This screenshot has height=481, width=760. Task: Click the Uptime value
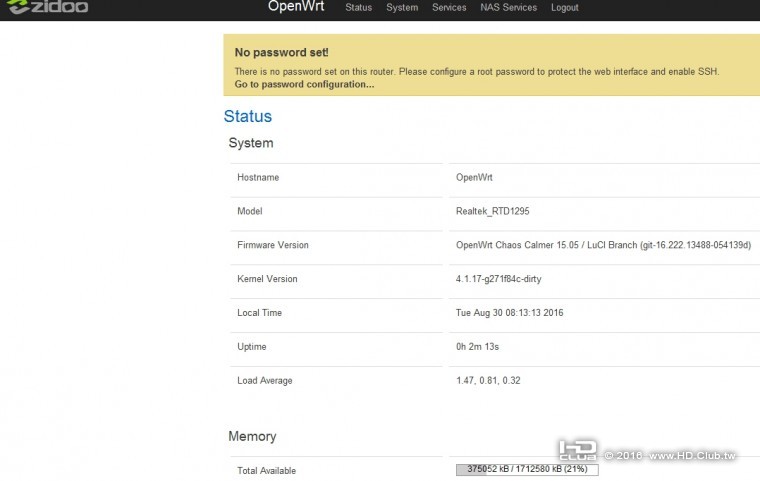(478, 348)
